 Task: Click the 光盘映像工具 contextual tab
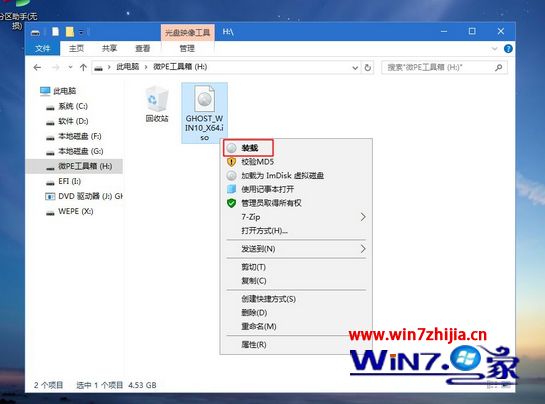pyautogui.click(x=188, y=33)
